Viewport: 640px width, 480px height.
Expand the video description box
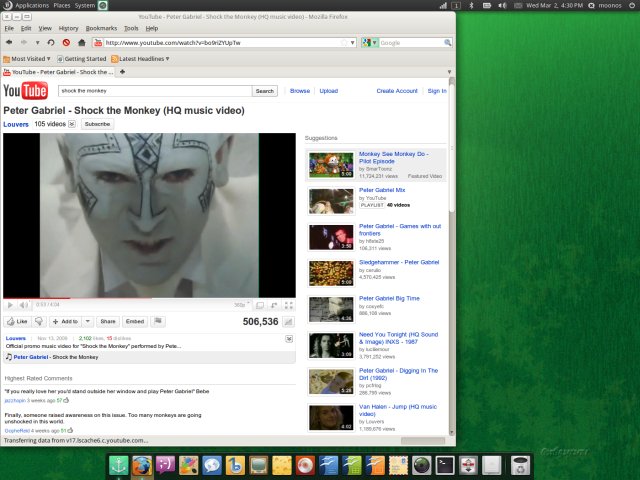(x=289, y=340)
